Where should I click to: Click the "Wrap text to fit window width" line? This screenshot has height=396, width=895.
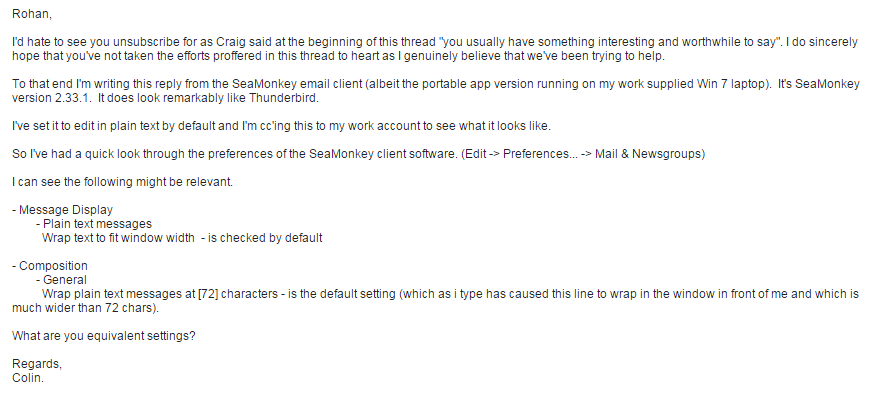tap(118, 238)
